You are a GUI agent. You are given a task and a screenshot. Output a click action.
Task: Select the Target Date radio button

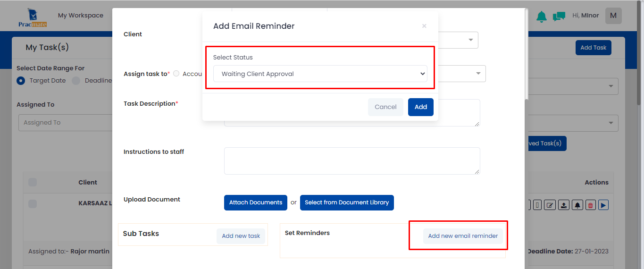coord(21,81)
